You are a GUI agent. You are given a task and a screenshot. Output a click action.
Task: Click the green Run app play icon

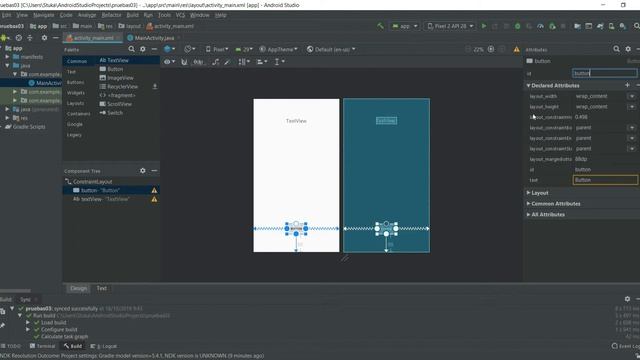tap(484, 26)
